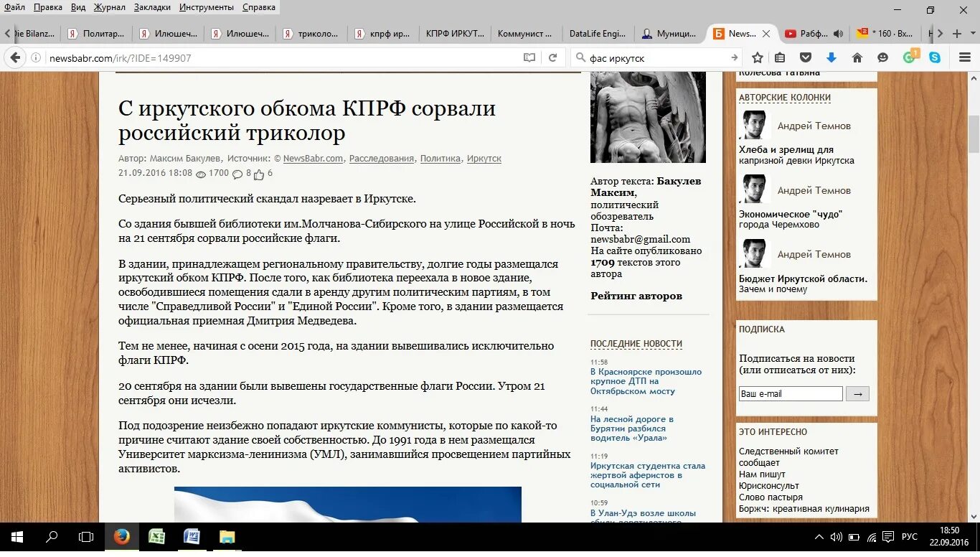Click the Ваш e-mail subscription field

790,393
